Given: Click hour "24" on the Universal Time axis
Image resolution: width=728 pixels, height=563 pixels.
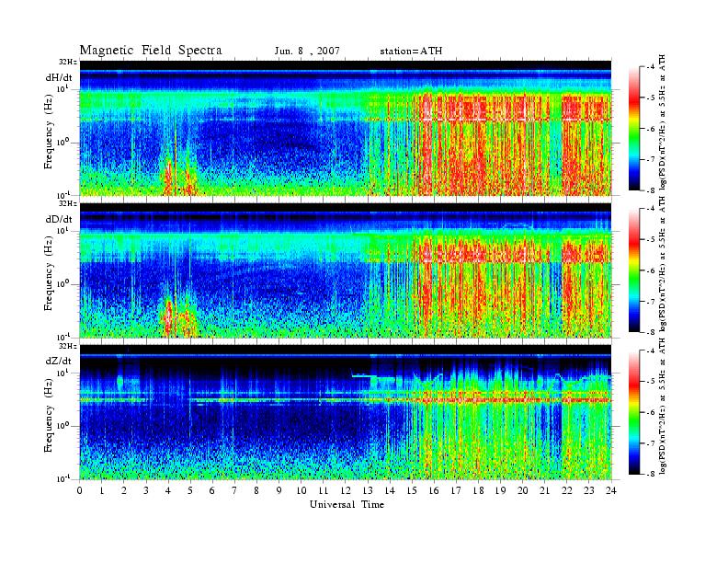Looking at the screenshot, I should [611, 490].
